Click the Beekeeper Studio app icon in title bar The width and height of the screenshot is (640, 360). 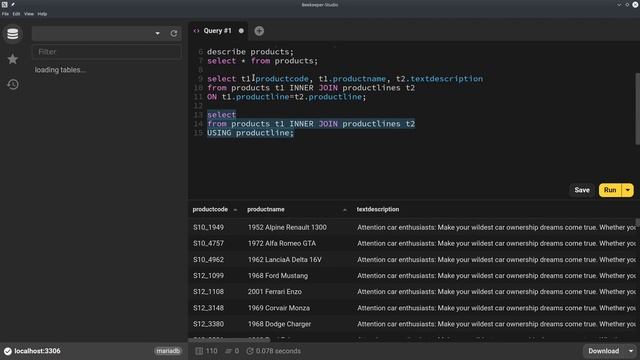(4, 4)
